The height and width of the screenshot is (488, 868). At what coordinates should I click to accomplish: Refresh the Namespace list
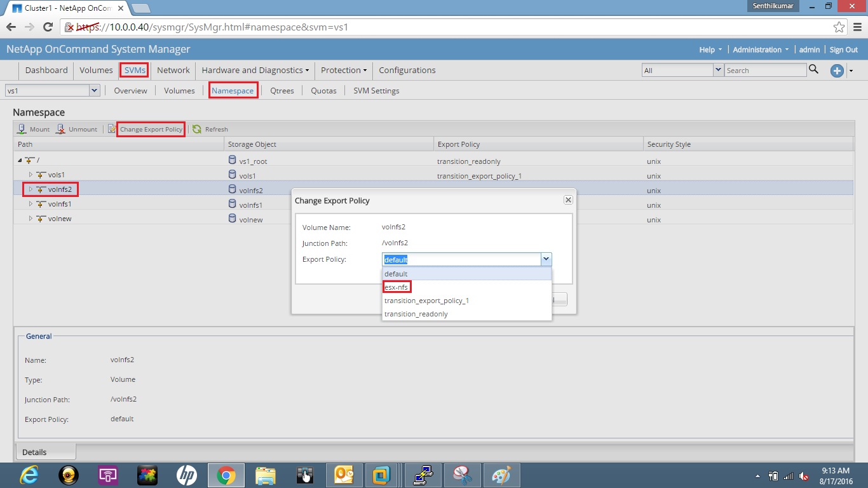click(x=210, y=129)
